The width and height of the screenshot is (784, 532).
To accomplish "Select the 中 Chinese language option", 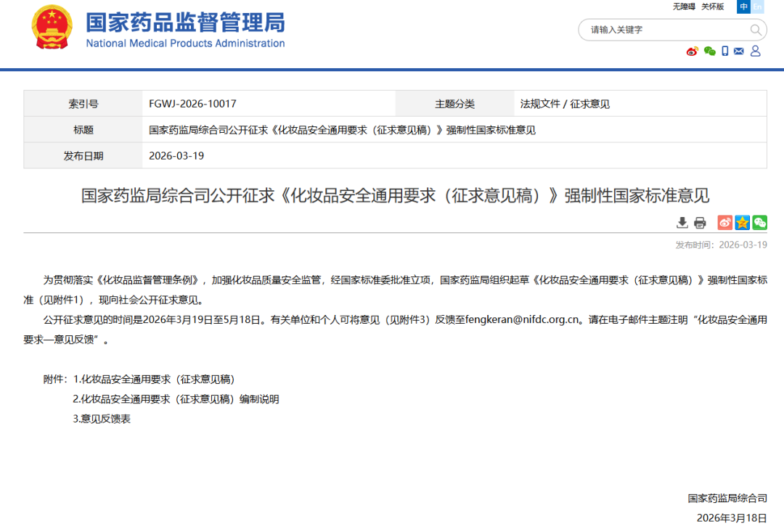I will tap(743, 7).
